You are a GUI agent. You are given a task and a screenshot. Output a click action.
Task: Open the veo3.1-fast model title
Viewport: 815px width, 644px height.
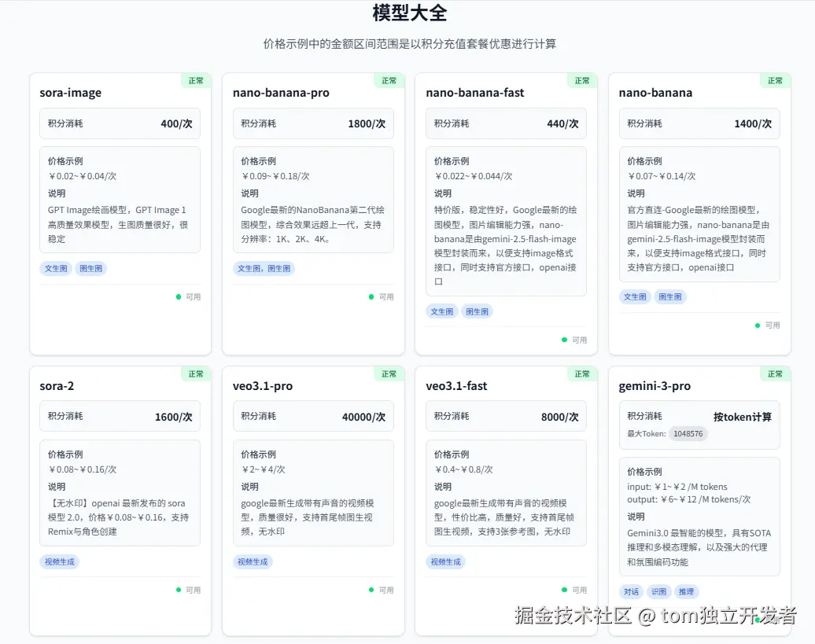(456, 386)
